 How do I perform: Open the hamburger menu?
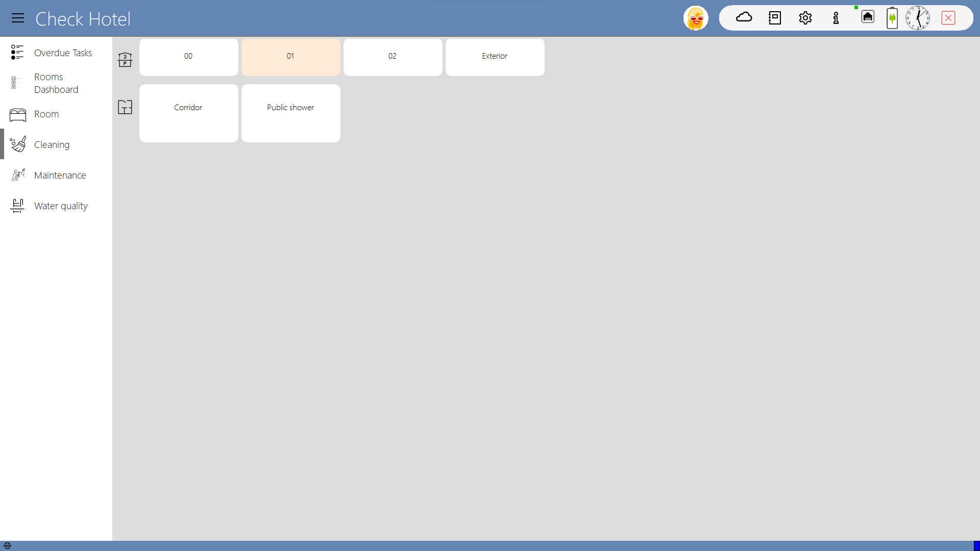[x=18, y=18]
